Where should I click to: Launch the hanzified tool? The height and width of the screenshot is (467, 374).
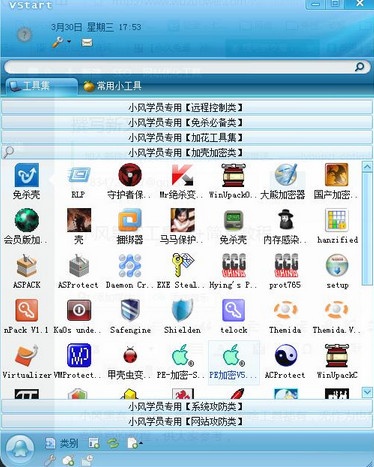click(337, 227)
